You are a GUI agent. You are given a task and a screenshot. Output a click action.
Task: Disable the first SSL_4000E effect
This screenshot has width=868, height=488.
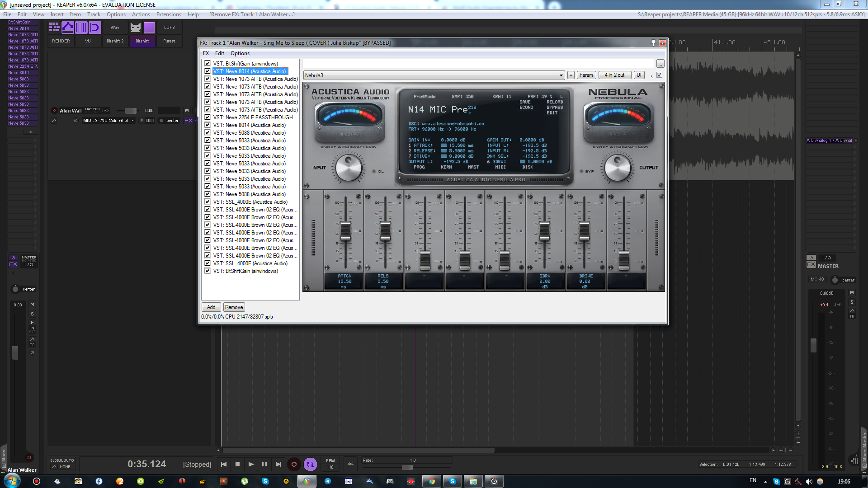point(208,202)
